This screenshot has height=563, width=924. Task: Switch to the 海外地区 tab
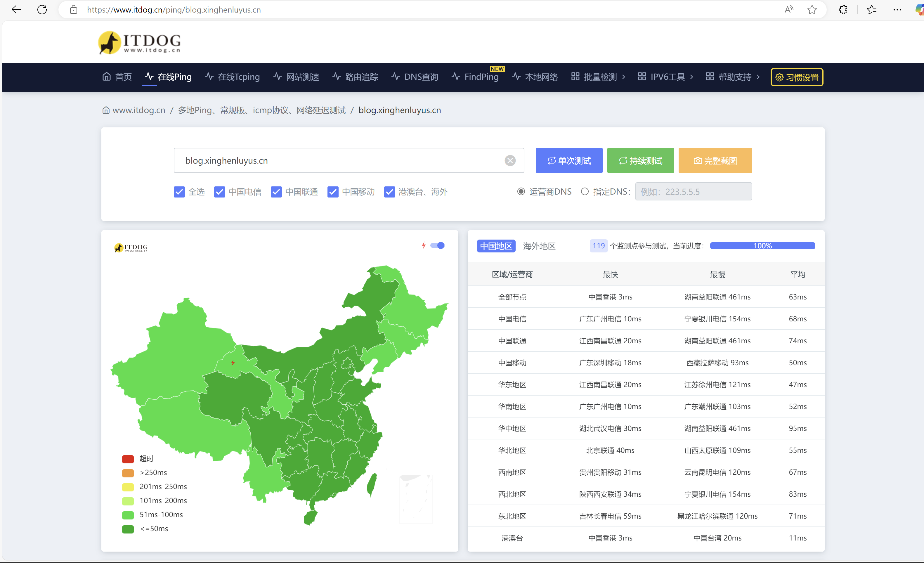click(x=539, y=246)
